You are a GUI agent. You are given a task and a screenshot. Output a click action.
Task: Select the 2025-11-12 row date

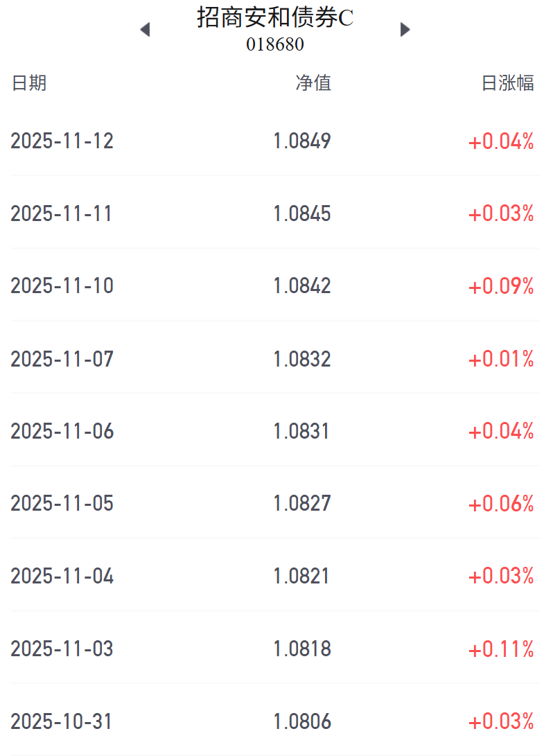[x=62, y=141]
